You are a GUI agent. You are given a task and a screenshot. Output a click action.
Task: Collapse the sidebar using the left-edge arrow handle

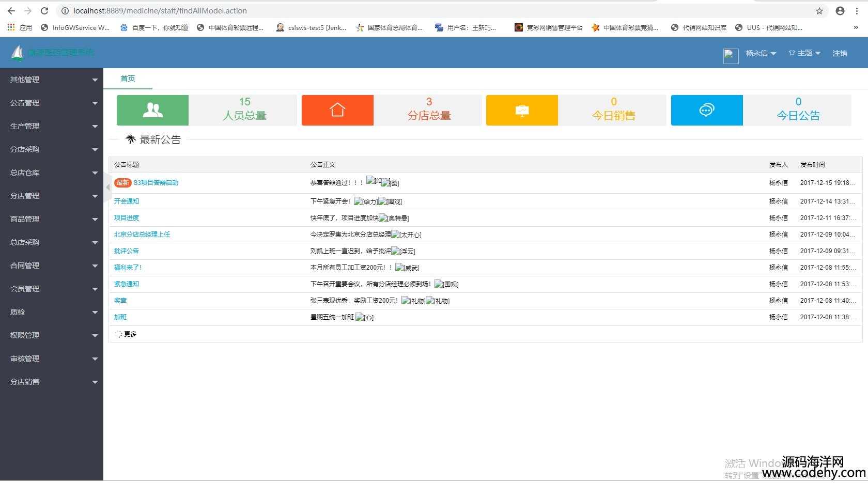[107, 188]
